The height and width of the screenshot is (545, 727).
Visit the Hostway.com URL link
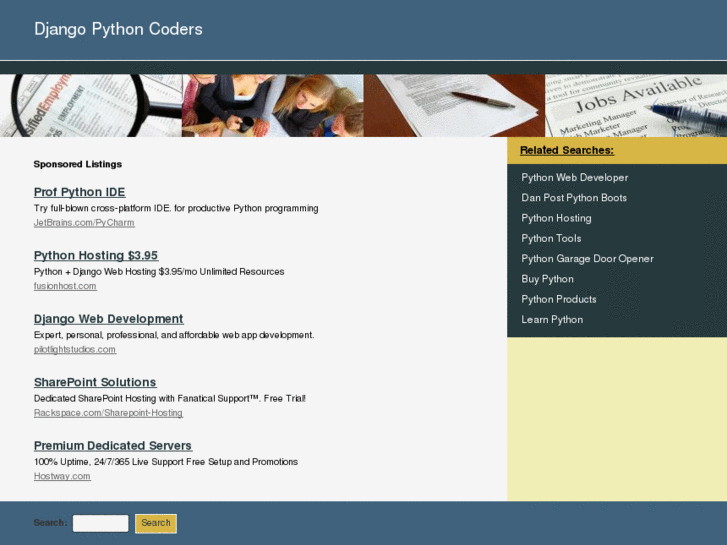62,477
